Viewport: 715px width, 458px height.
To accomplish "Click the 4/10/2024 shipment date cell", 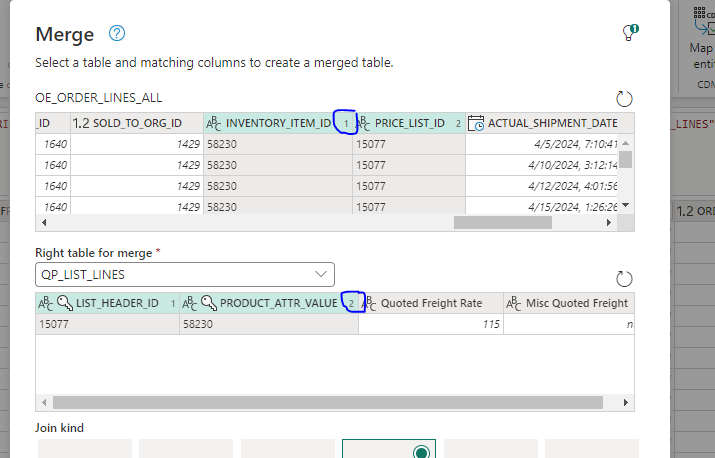I will pyautogui.click(x=541, y=165).
